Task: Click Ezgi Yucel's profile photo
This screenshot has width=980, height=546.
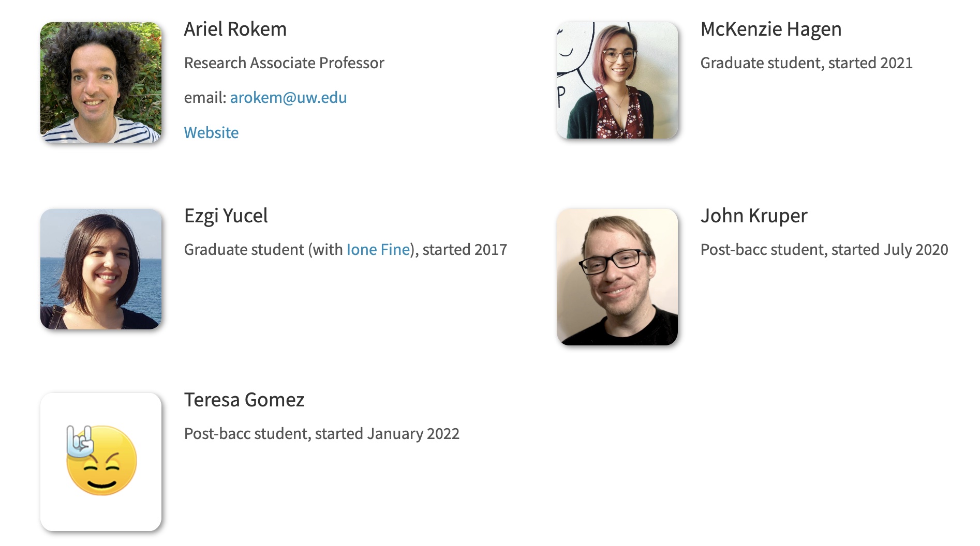Action: [x=101, y=269]
